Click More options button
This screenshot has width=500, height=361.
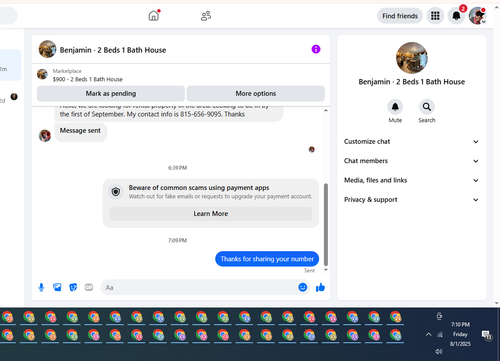tap(256, 93)
